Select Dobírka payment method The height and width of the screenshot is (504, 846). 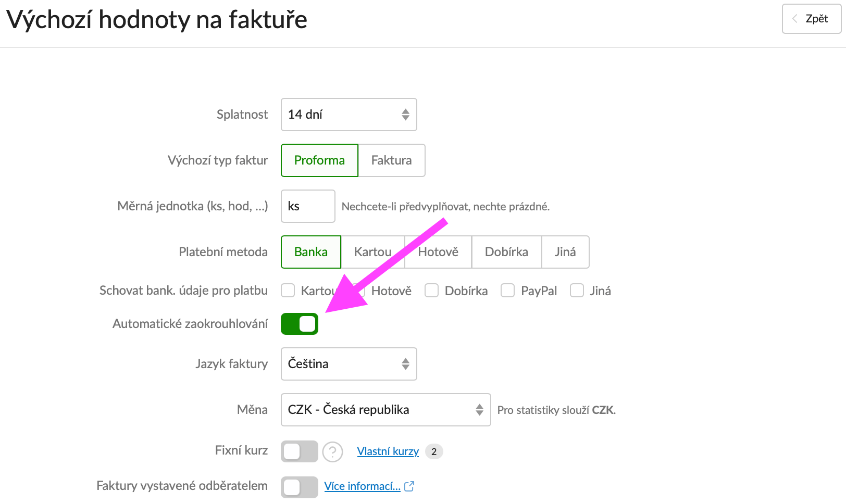(506, 252)
